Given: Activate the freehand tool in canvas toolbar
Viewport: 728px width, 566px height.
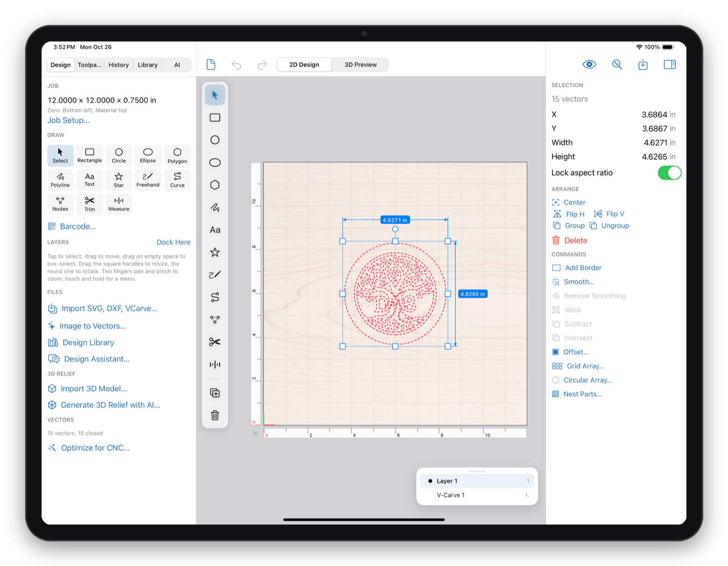Looking at the screenshot, I should click(215, 275).
